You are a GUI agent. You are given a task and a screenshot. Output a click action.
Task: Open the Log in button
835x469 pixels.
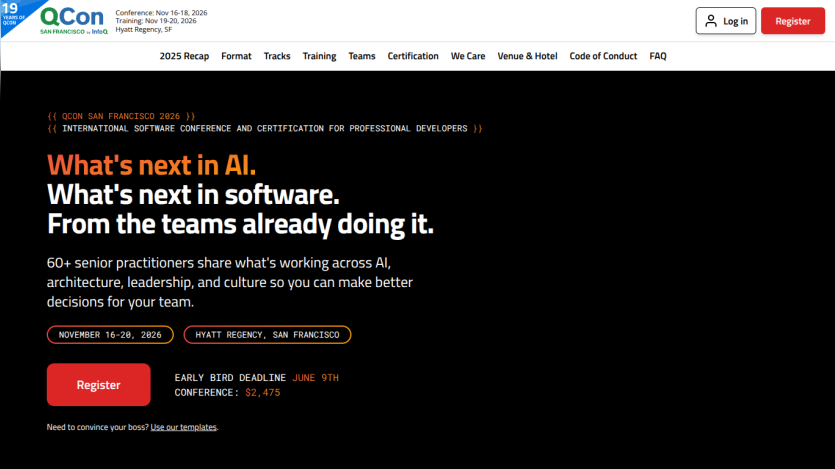[725, 21]
